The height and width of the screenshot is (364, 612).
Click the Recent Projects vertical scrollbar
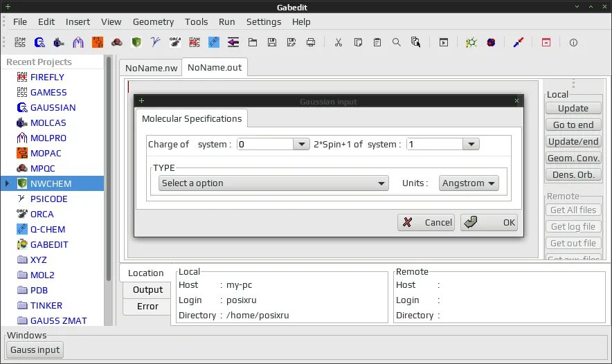click(x=109, y=169)
